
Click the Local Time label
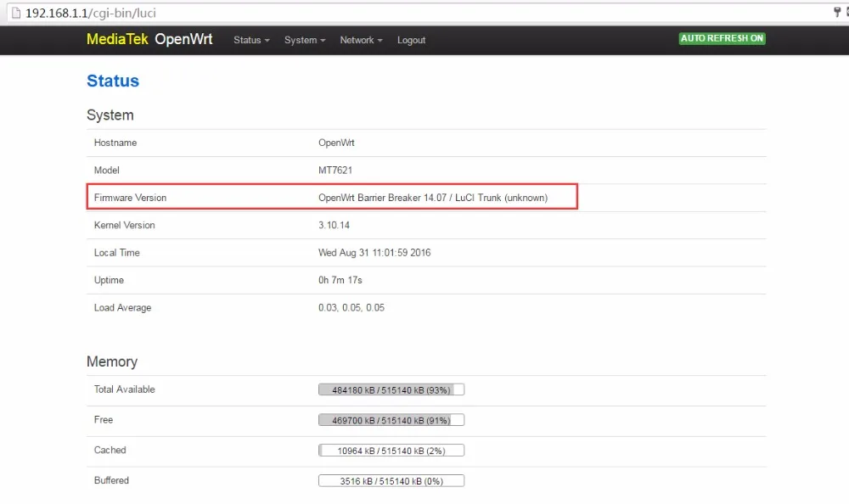point(116,253)
